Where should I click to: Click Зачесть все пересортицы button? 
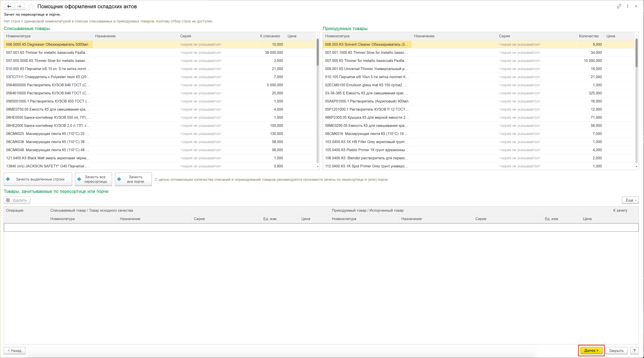(93, 179)
